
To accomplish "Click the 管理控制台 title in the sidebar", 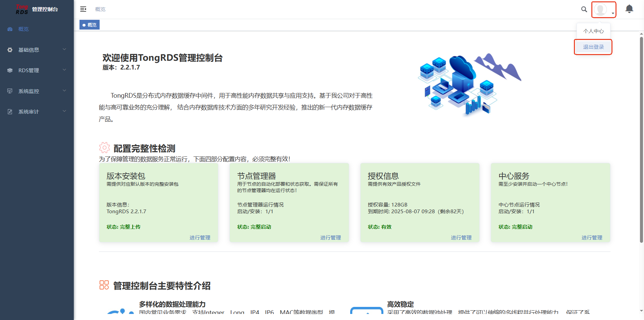I will tap(45, 9).
